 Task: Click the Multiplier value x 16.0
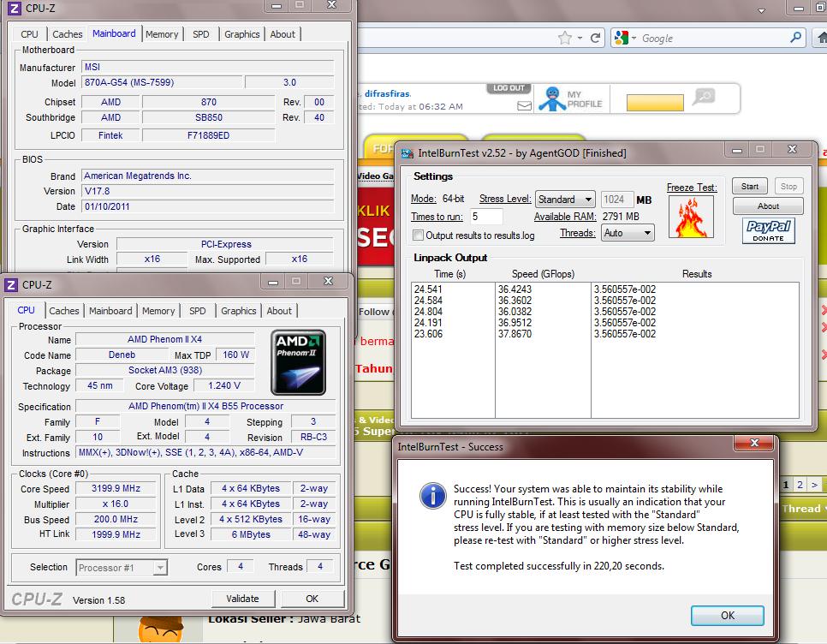pos(116,504)
